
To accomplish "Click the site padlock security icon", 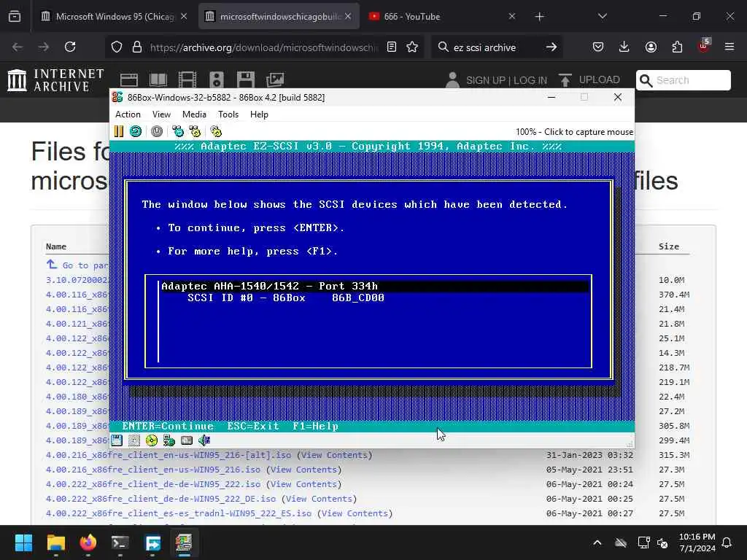I will pyautogui.click(x=137, y=47).
